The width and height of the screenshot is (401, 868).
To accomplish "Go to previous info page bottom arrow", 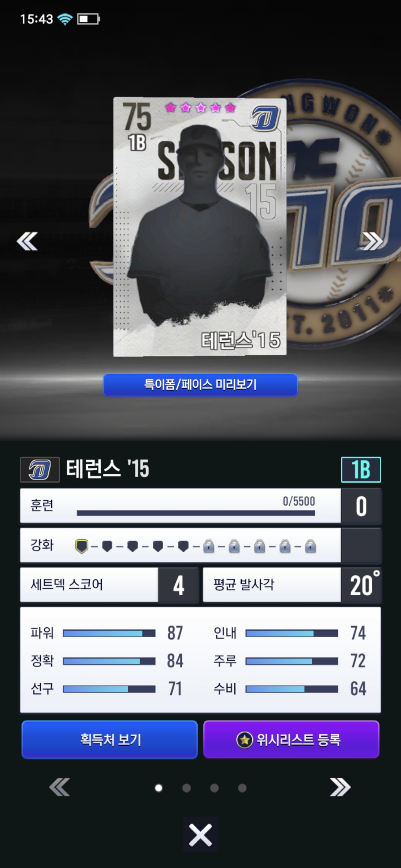I will pyautogui.click(x=59, y=787).
